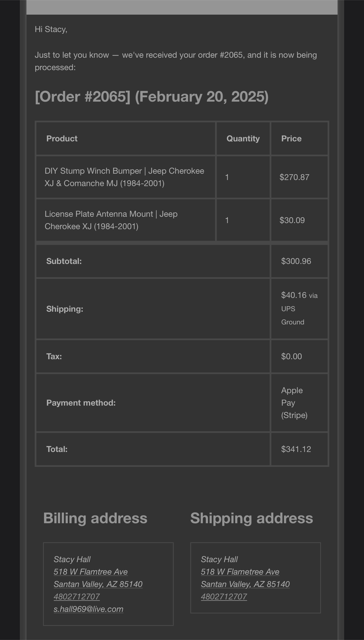Click the Product column header
This screenshot has height=640, width=364.
pos(62,139)
